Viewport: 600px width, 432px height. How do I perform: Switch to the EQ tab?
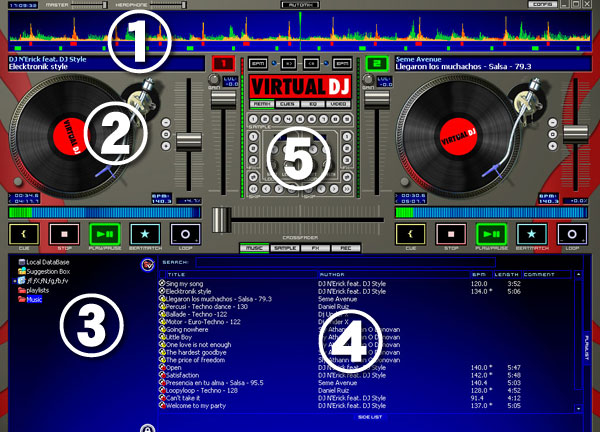pyautogui.click(x=313, y=104)
